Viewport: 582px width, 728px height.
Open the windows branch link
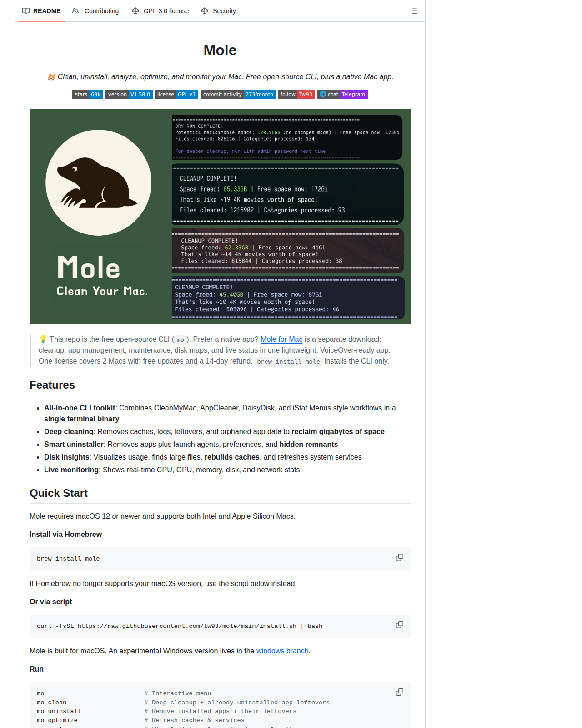[282, 651]
